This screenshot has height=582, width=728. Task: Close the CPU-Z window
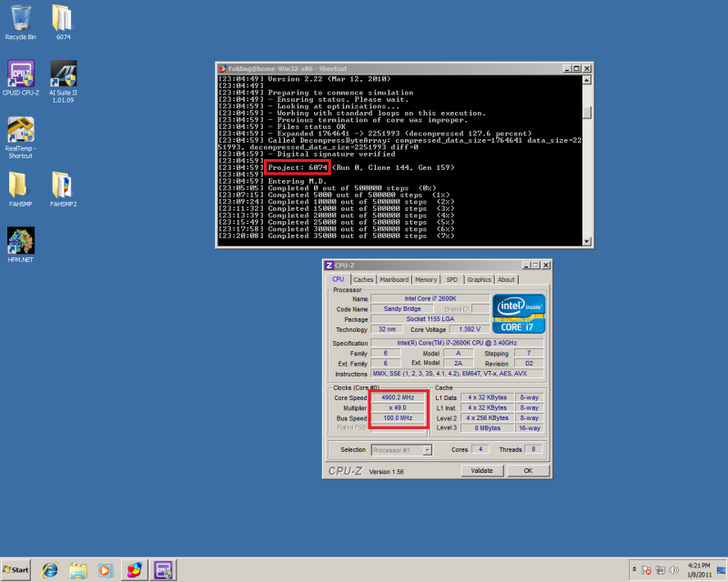pos(546,265)
